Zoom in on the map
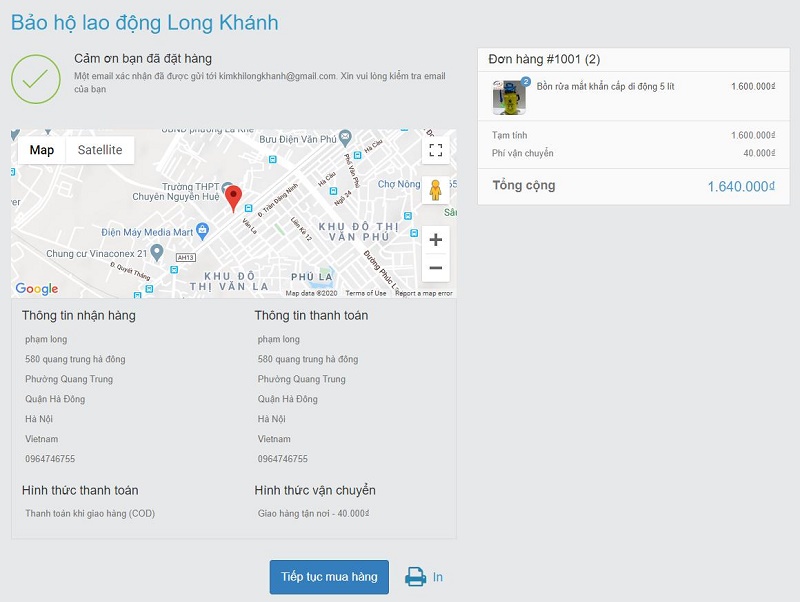 click(435, 240)
